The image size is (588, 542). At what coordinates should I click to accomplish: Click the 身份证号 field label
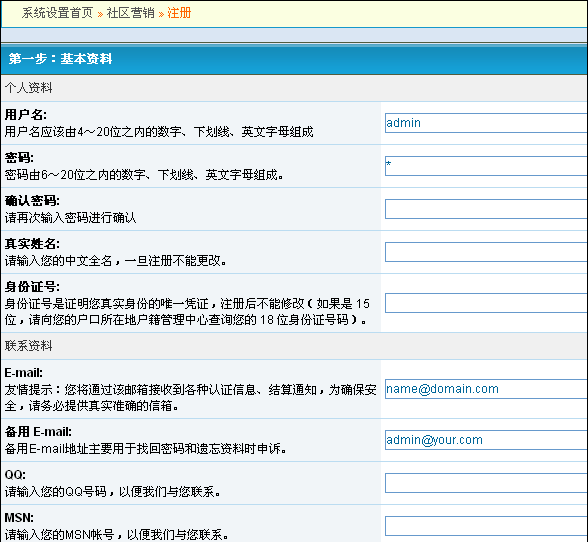[x=32, y=287]
